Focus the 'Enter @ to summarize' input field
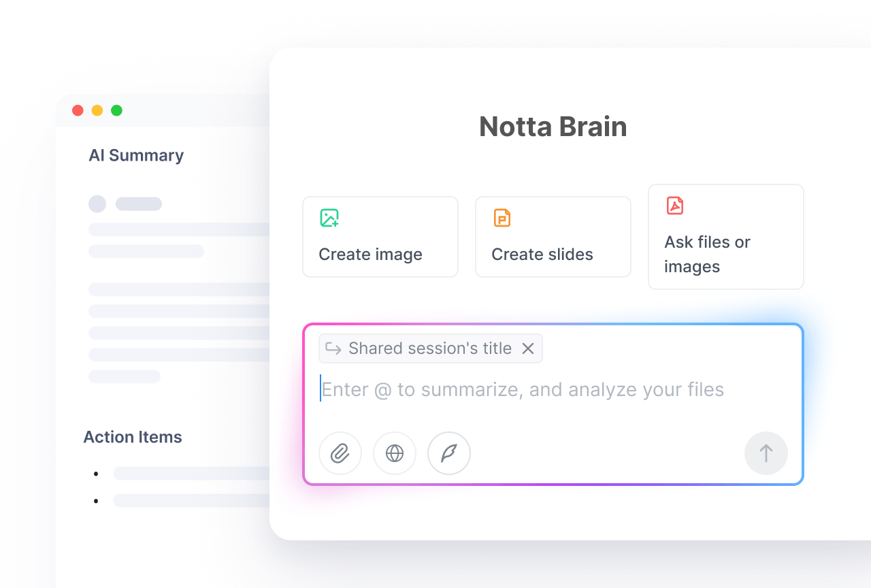 [523, 390]
